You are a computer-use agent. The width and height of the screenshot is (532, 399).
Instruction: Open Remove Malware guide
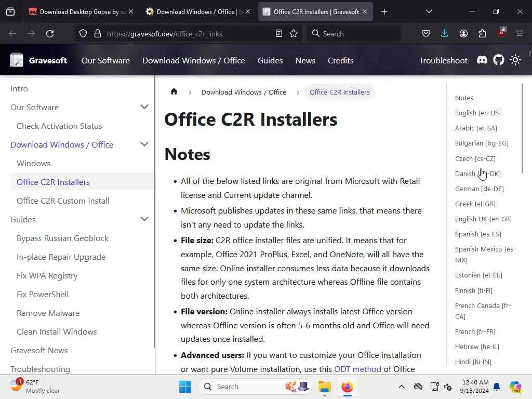[x=48, y=313]
